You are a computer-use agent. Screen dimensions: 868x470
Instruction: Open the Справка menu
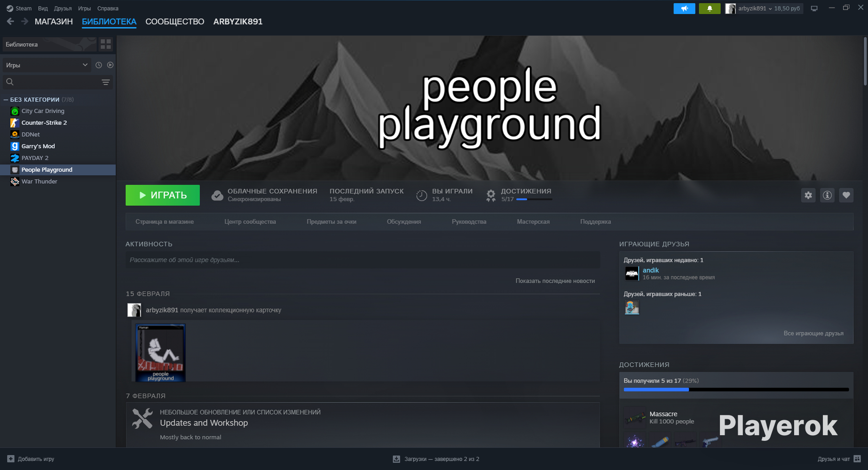point(108,8)
